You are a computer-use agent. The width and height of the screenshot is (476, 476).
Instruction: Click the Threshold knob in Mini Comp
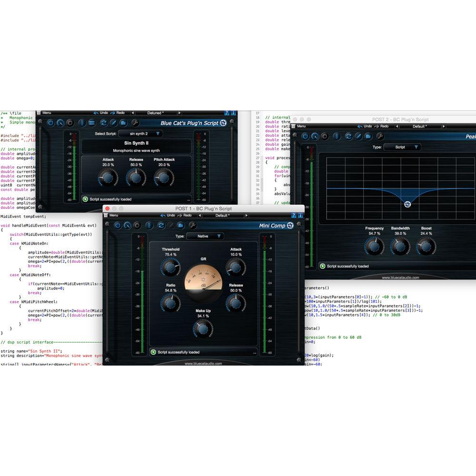170,267
